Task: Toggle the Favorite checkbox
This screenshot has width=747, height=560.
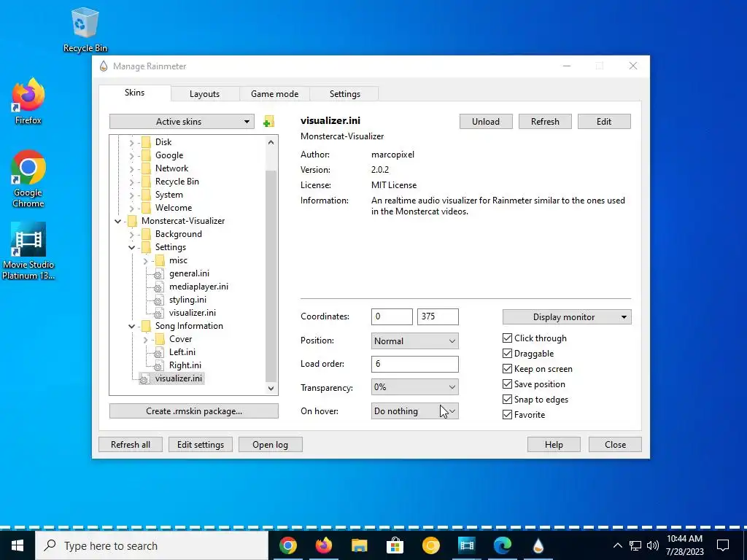Action: [x=508, y=414]
